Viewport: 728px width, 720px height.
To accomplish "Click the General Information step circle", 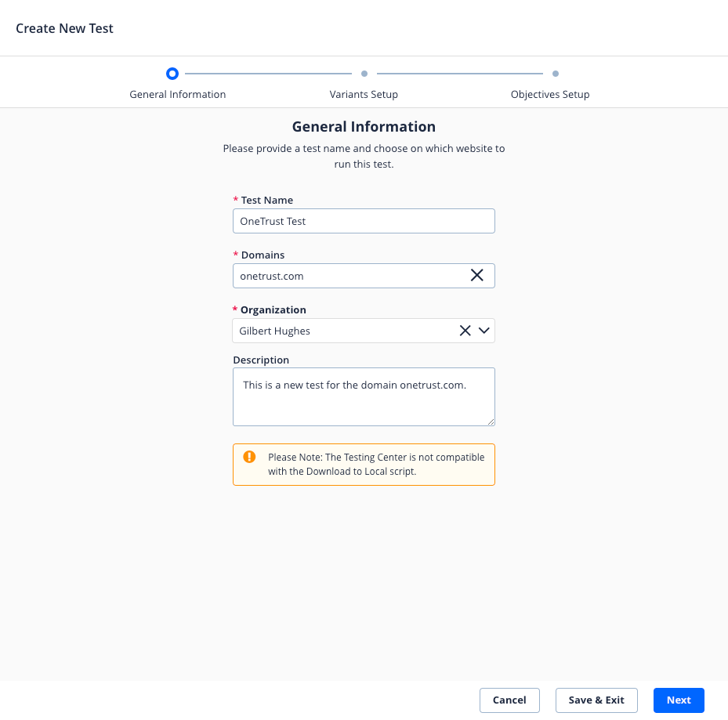I will [172, 74].
